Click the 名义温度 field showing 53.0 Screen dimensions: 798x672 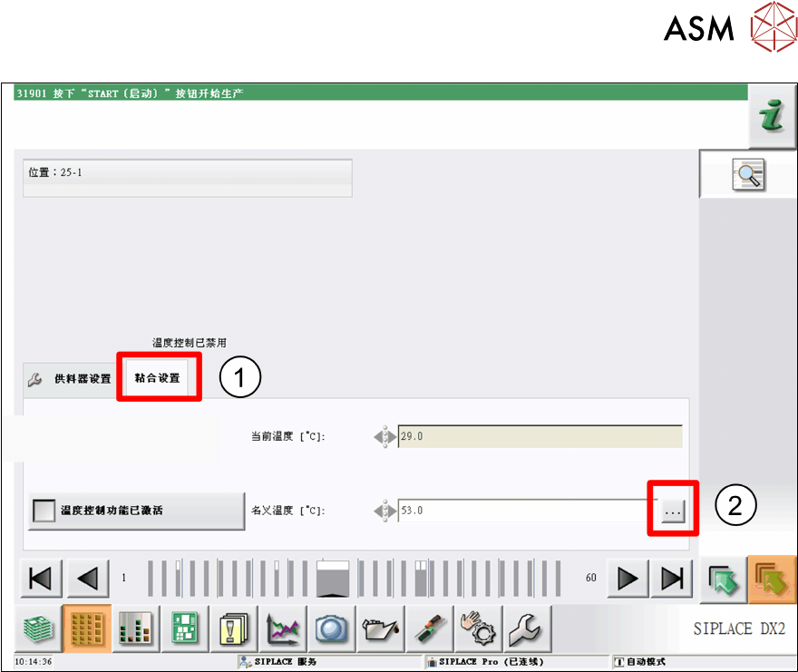click(528, 511)
